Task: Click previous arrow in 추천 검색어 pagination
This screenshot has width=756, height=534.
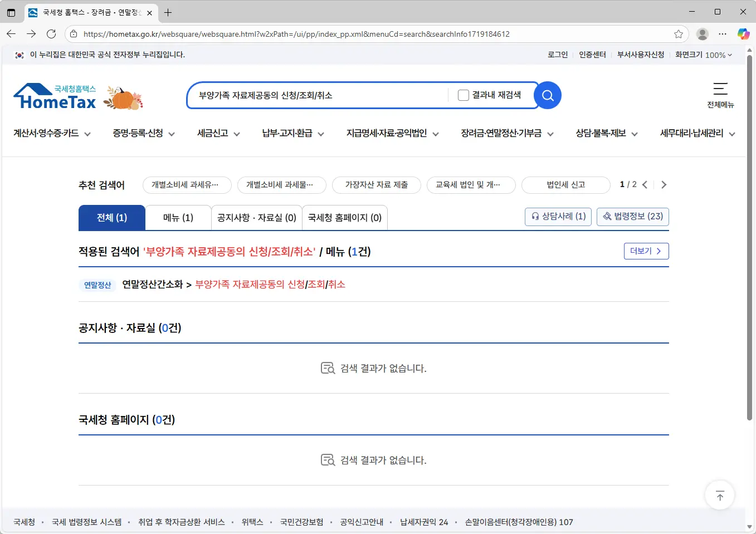Action: 645,184
